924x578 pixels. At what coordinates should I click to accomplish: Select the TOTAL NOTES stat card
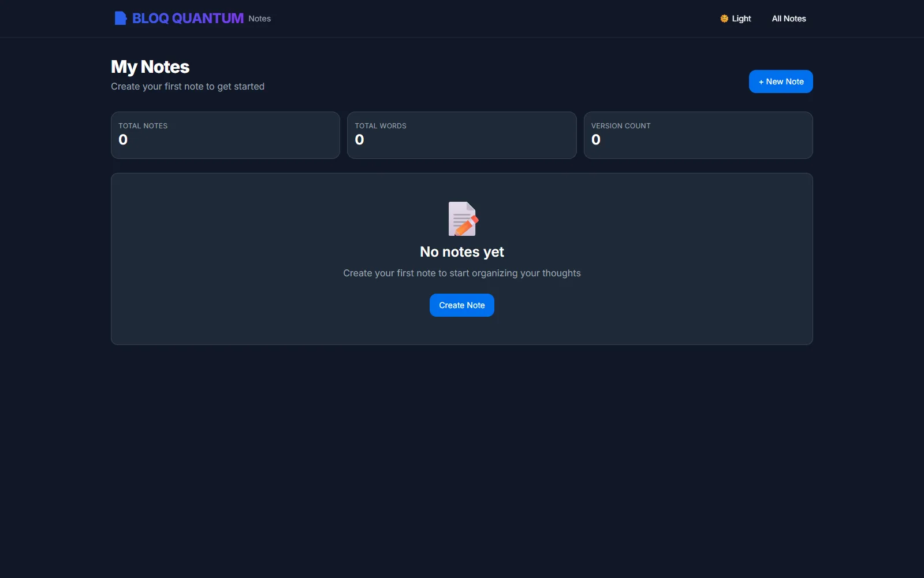click(225, 135)
